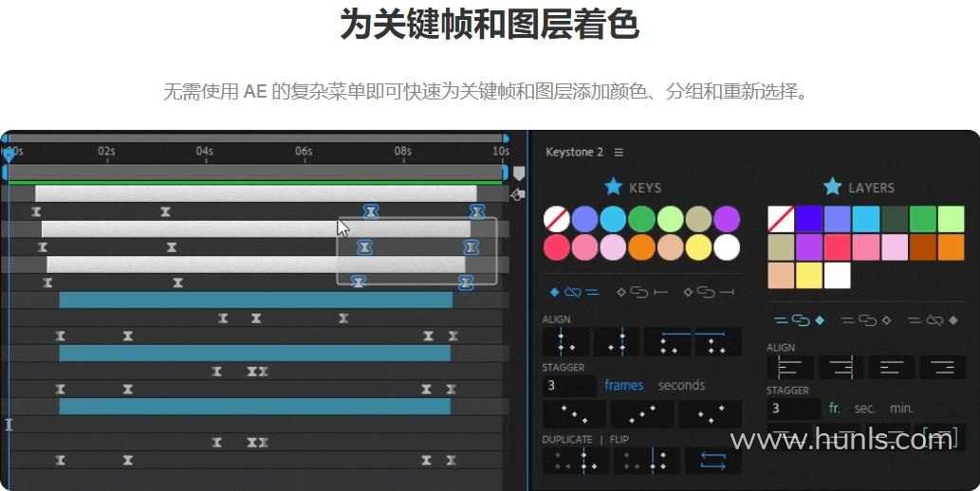This screenshot has height=491, width=980.
Task: Click the blue star beside KEYS
Action: coord(613,187)
